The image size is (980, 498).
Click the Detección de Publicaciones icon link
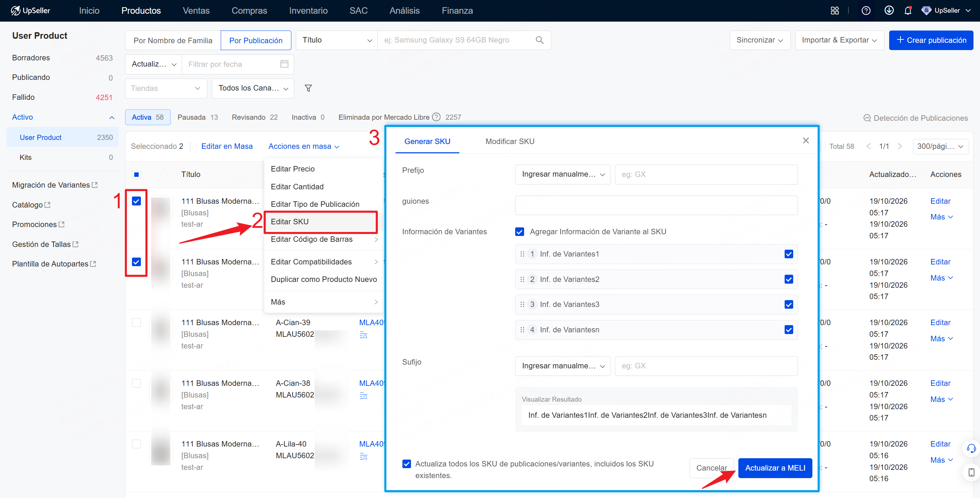915,118
